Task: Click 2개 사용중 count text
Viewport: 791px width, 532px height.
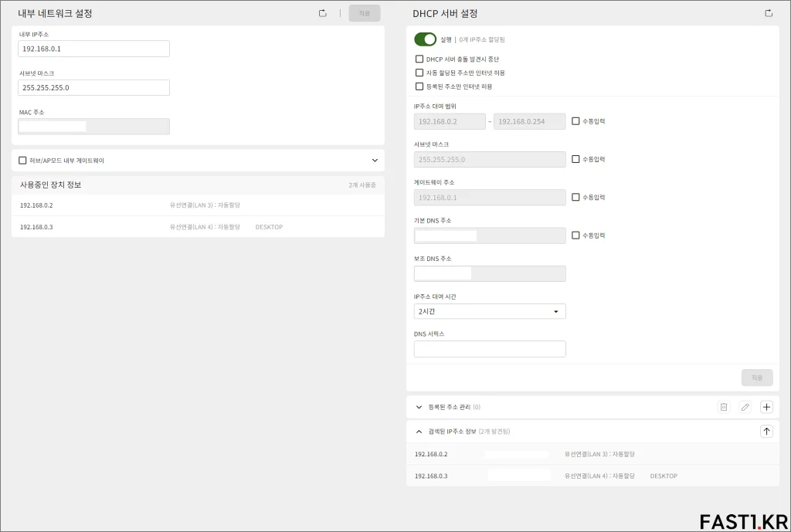Action: point(362,185)
